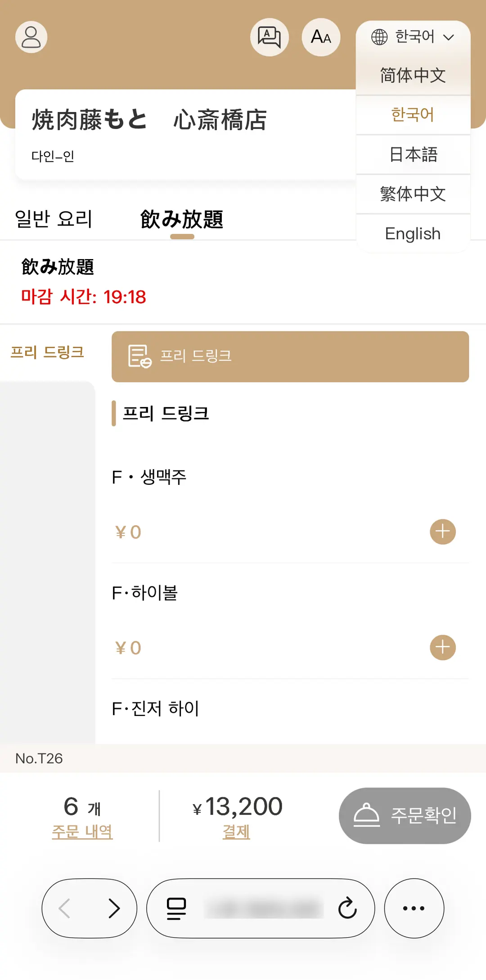Switch to the 일반 요리 tab
The height and width of the screenshot is (980, 486).
(54, 219)
